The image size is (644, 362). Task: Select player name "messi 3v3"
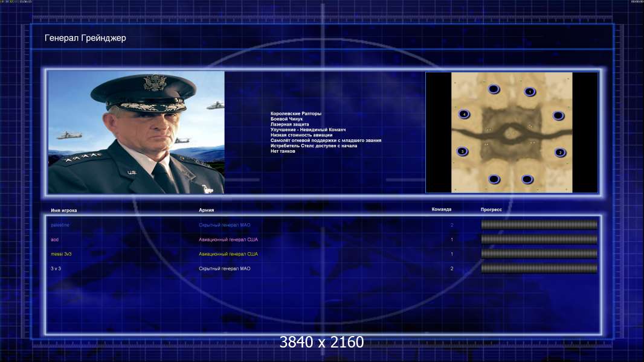point(61,254)
